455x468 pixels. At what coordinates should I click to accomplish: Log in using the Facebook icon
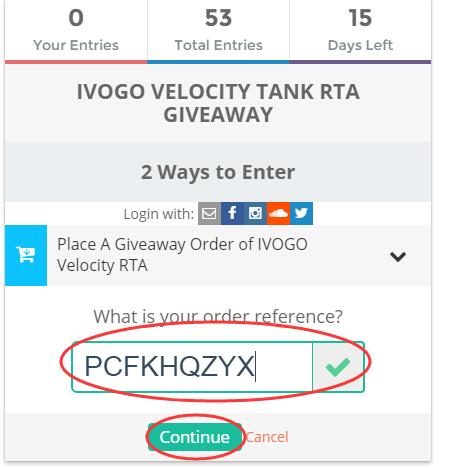point(232,213)
